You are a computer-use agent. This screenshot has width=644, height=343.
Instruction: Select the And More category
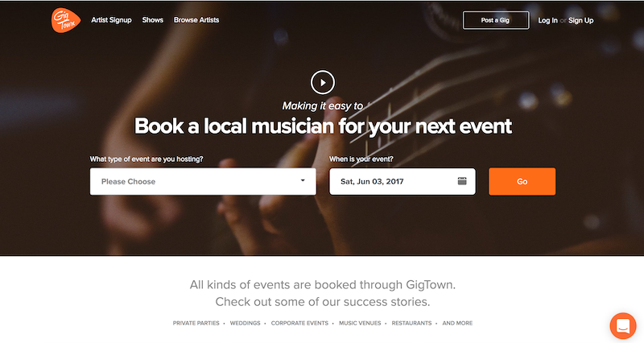click(x=457, y=324)
